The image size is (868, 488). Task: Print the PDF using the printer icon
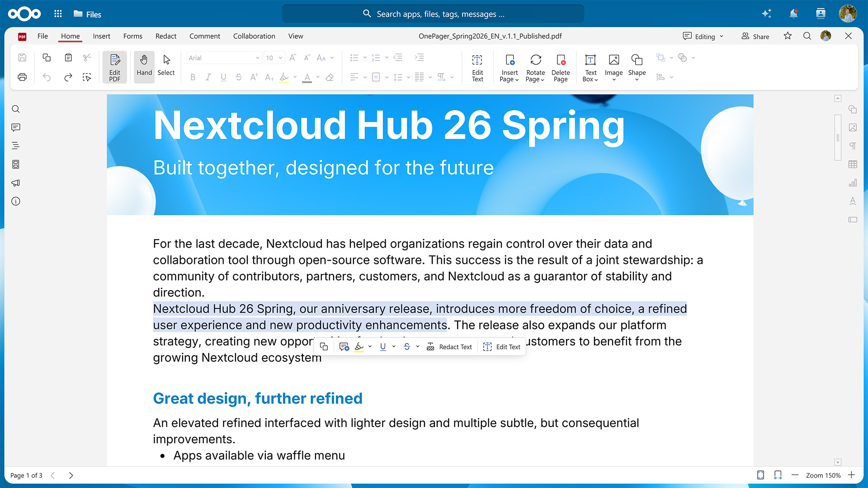pyautogui.click(x=22, y=77)
